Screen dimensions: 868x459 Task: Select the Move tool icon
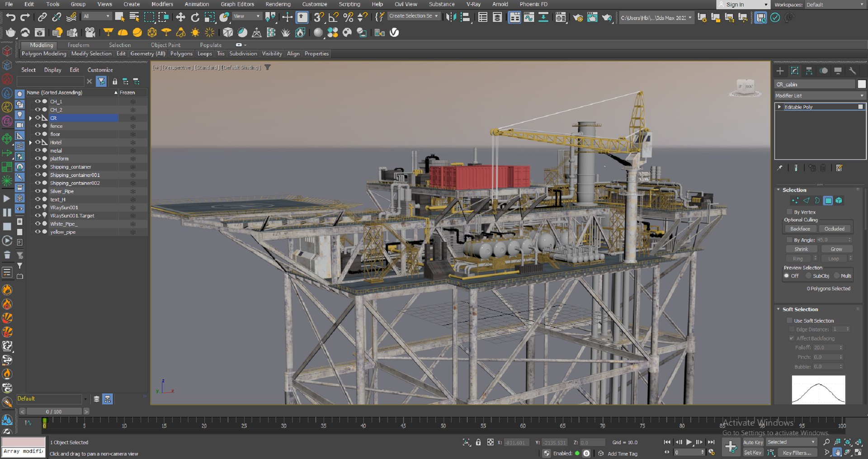180,17
